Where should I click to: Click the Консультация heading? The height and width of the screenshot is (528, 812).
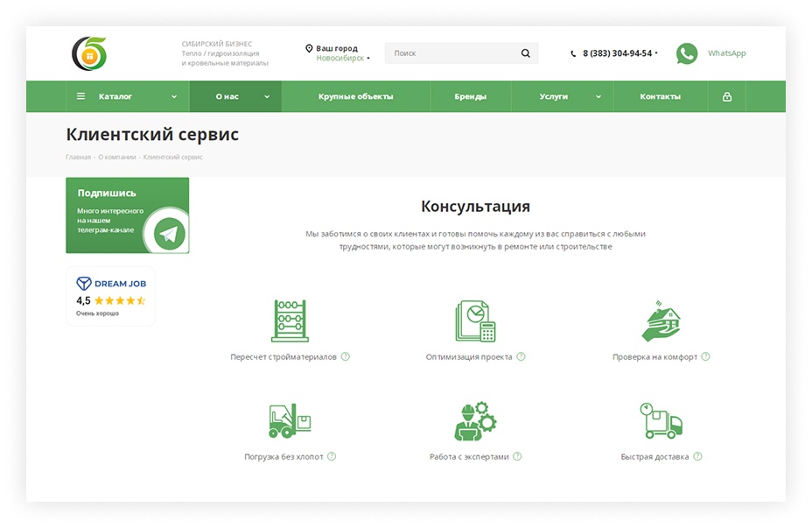pyautogui.click(x=475, y=207)
